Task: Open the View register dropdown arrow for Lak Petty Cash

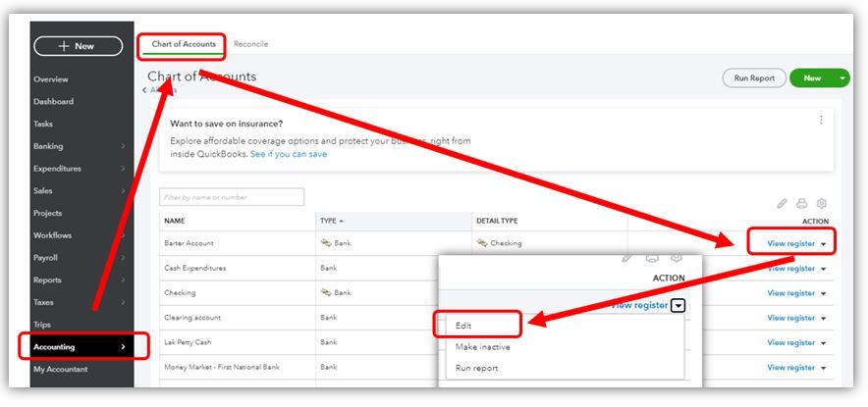Action: click(x=824, y=343)
